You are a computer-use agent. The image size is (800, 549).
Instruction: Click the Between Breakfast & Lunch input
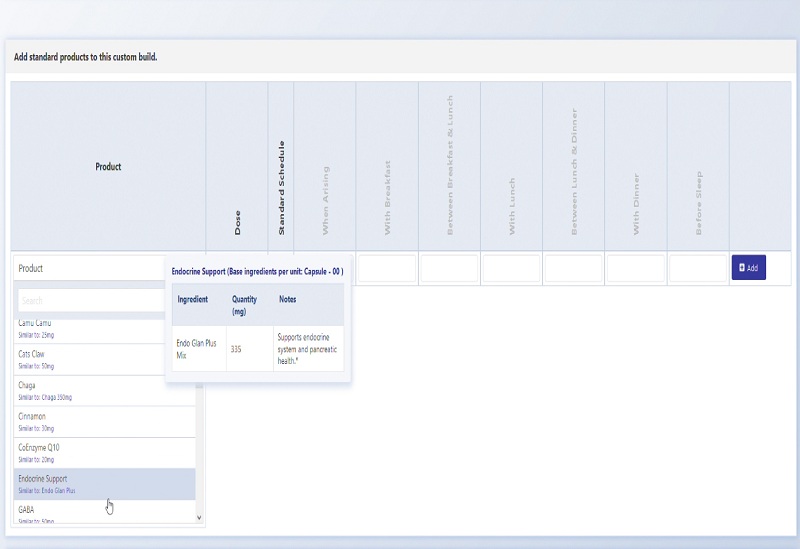point(449,268)
